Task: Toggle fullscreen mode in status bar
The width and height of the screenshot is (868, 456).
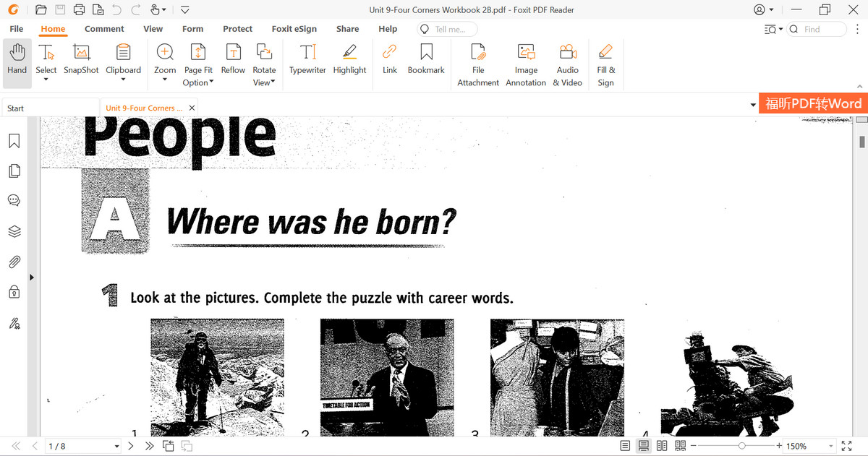Action: click(x=847, y=446)
